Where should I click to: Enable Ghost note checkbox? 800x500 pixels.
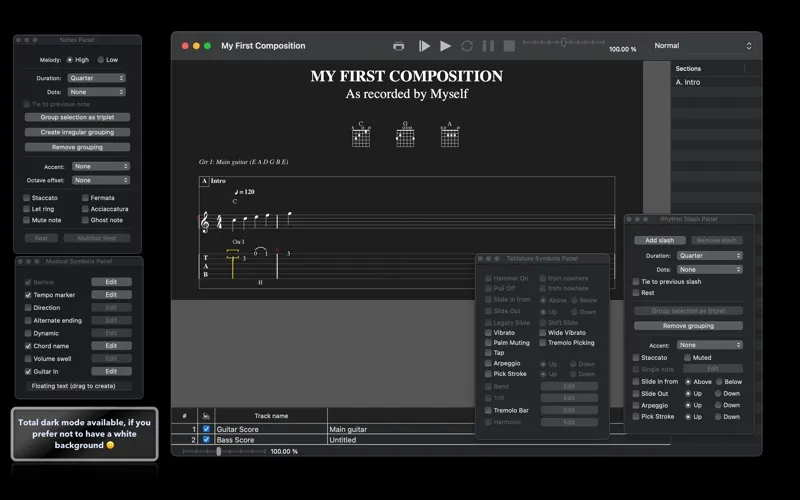pyautogui.click(x=85, y=220)
